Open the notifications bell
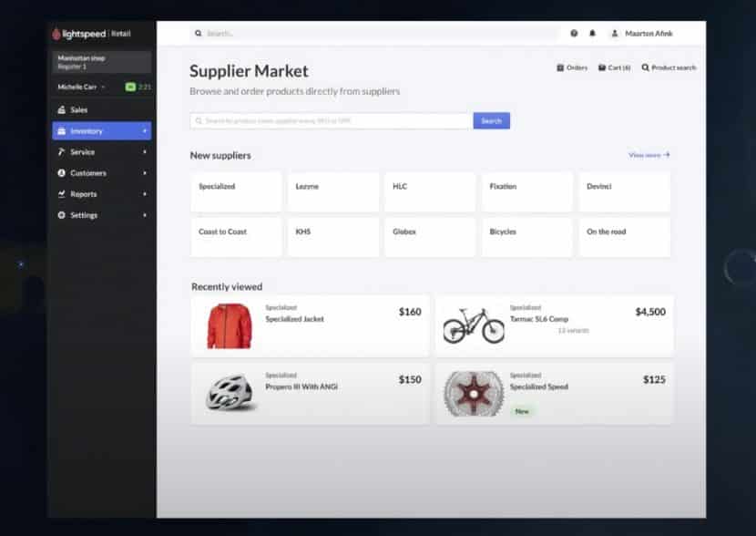 point(593,34)
